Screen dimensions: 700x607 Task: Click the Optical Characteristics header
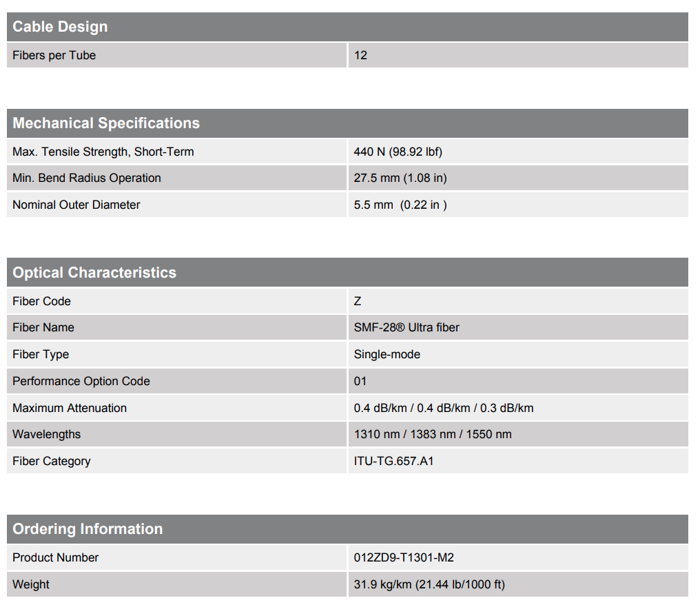[x=94, y=273]
